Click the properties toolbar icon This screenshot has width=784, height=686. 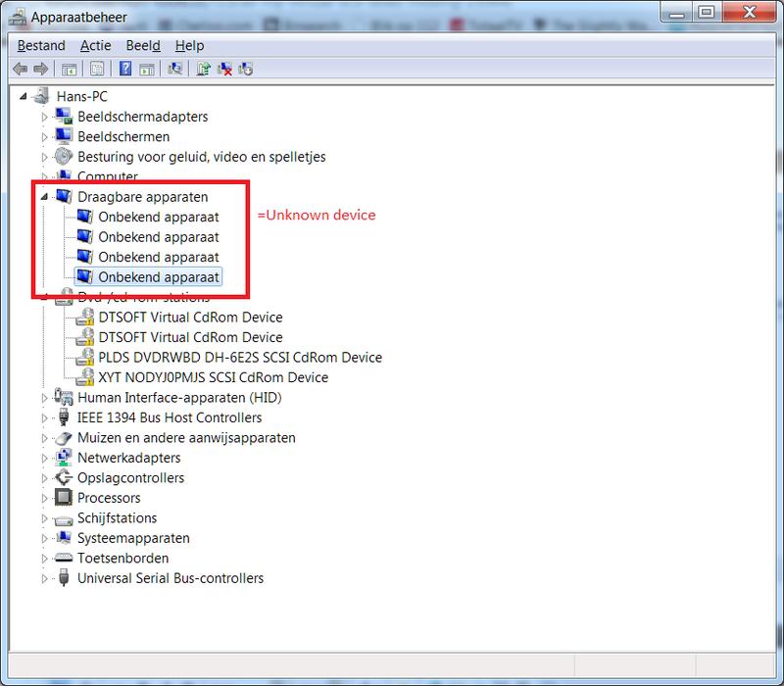tap(97, 69)
